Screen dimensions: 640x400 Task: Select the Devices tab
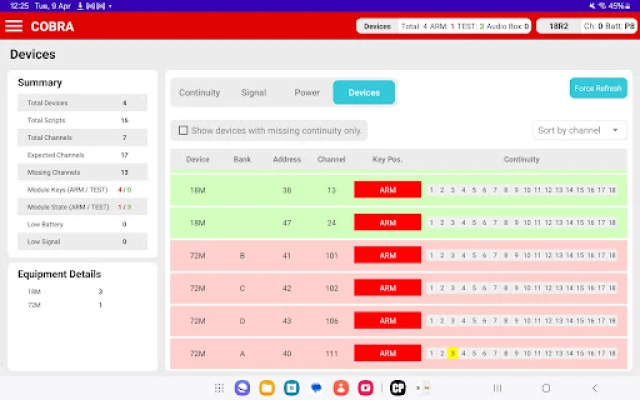click(x=364, y=93)
